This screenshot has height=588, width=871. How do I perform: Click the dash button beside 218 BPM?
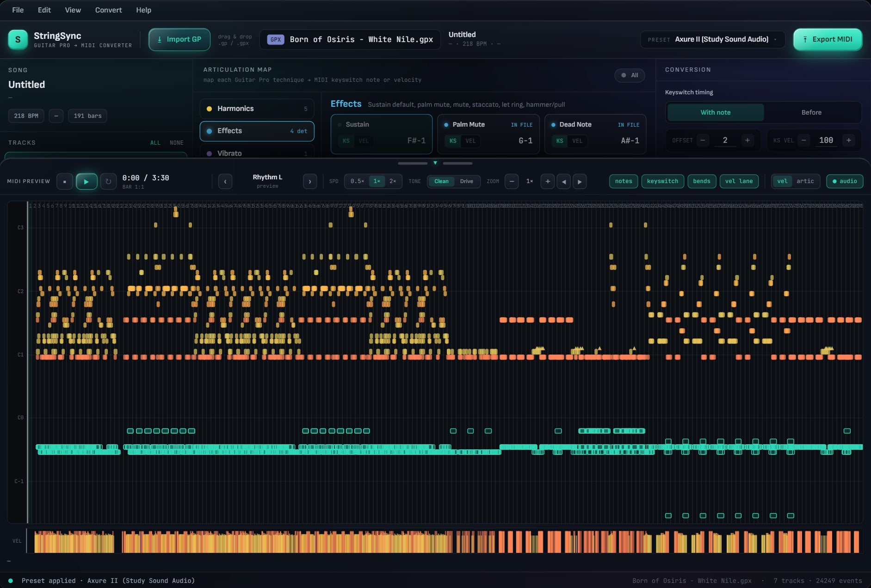[56, 116]
